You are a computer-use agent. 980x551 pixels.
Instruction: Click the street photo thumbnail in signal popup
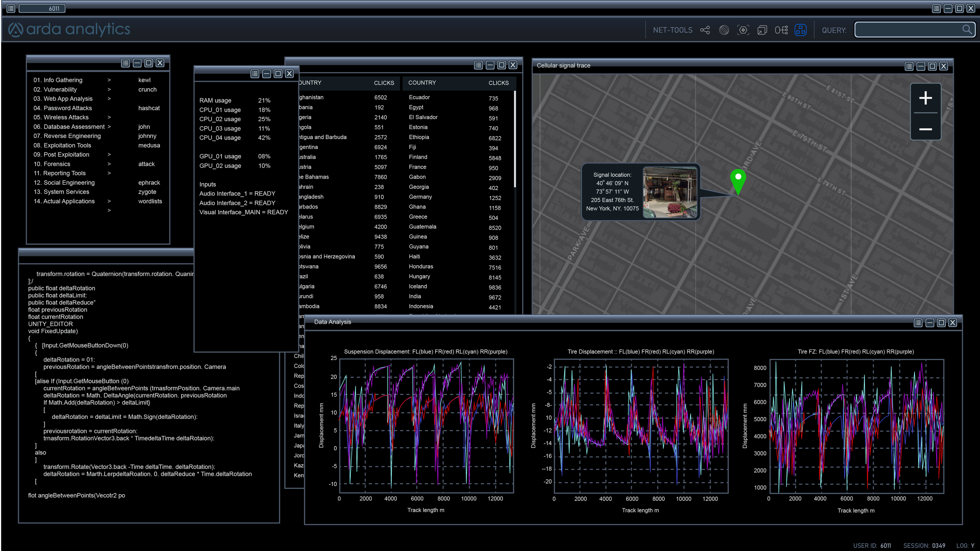(670, 192)
